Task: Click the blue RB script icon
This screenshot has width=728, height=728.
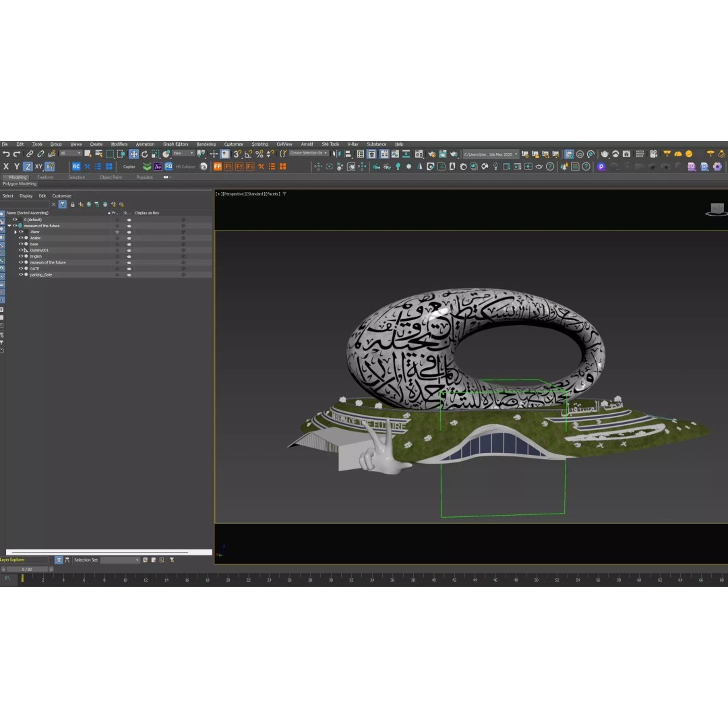Action: pos(169,166)
